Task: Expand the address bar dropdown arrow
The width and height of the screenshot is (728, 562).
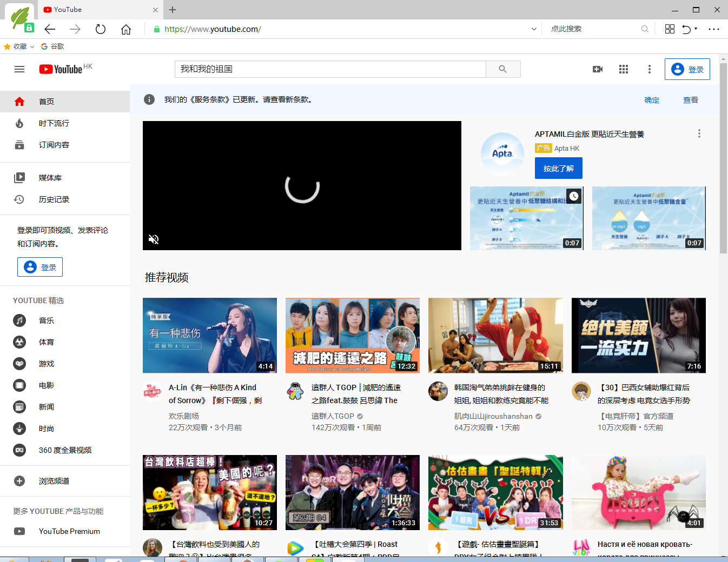Action: tap(534, 29)
